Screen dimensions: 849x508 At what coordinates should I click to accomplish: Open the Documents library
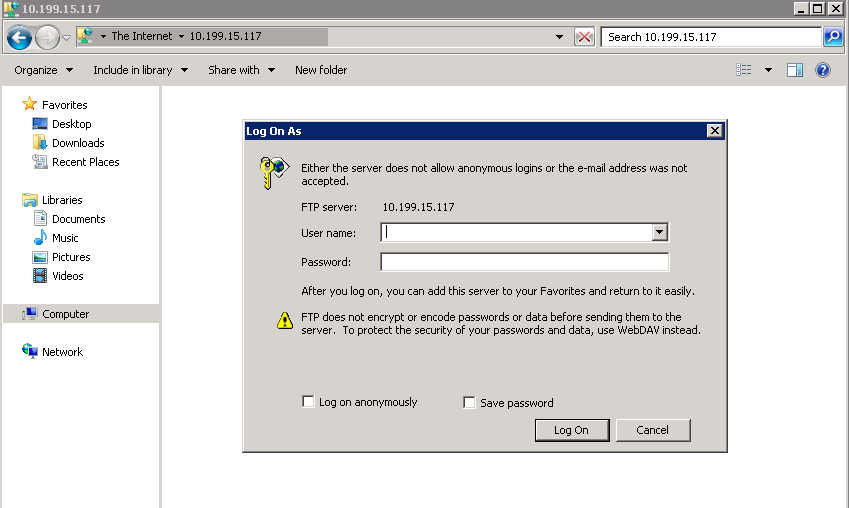click(x=79, y=219)
